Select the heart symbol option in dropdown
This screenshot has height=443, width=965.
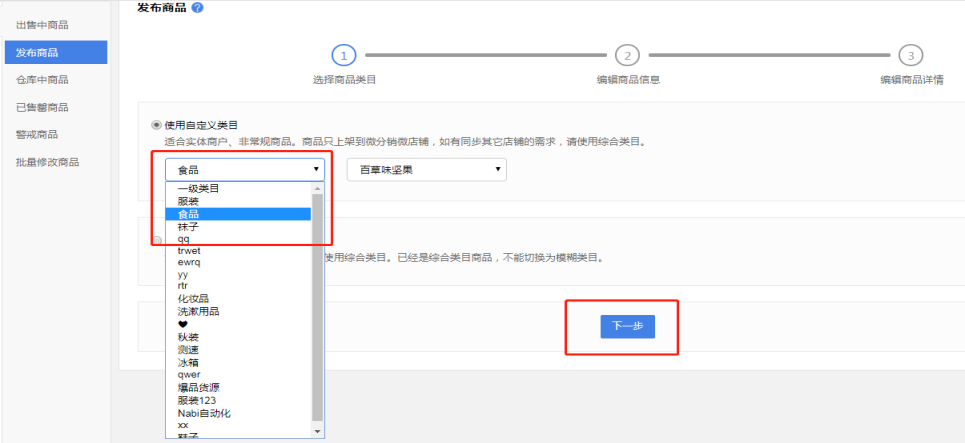click(182, 324)
